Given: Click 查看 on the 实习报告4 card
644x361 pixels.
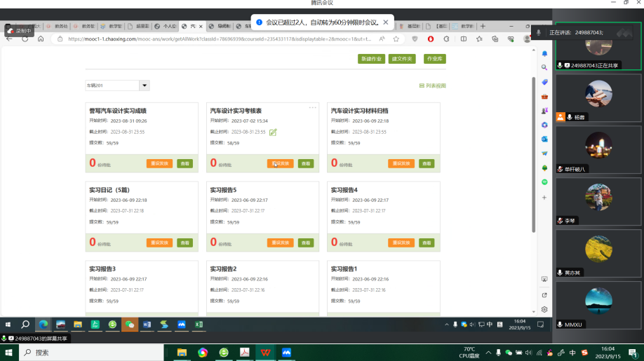Looking at the screenshot, I should 427,243.
